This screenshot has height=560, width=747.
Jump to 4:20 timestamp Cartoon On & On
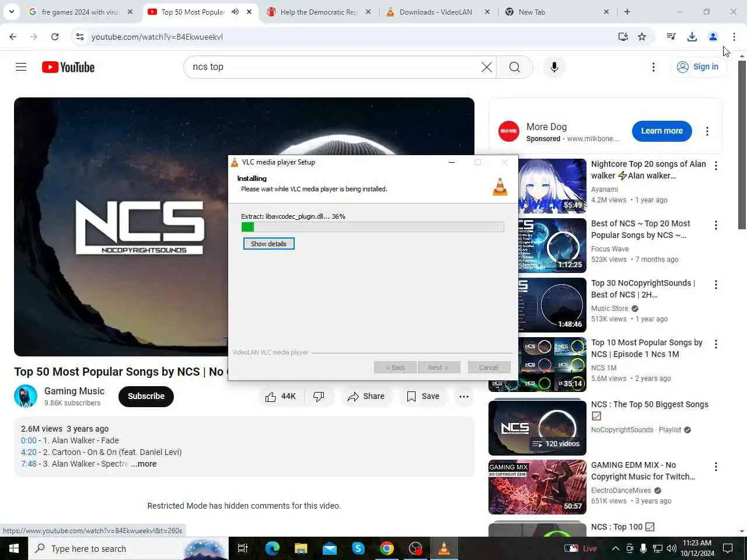[29, 453]
